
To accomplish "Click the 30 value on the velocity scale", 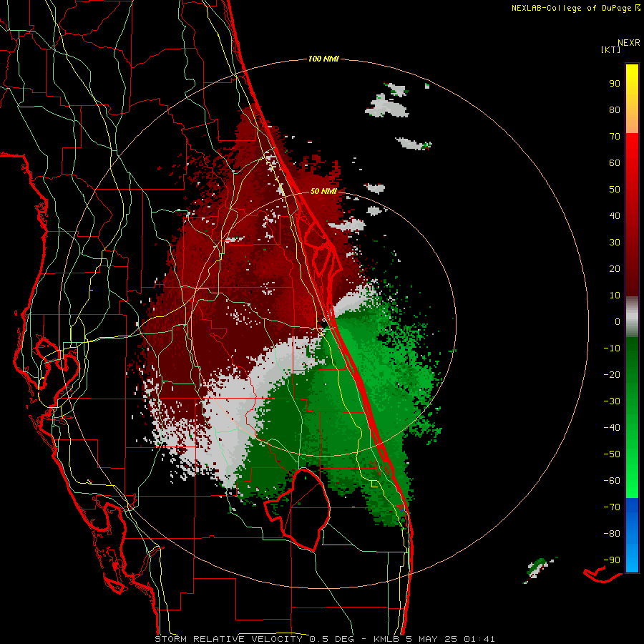I will point(615,243).
